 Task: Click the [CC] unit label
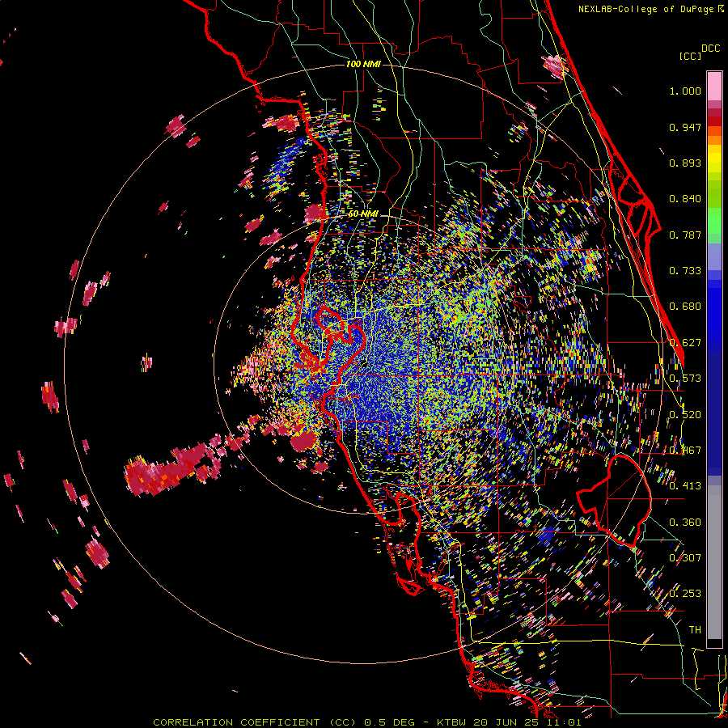[690, 56]
